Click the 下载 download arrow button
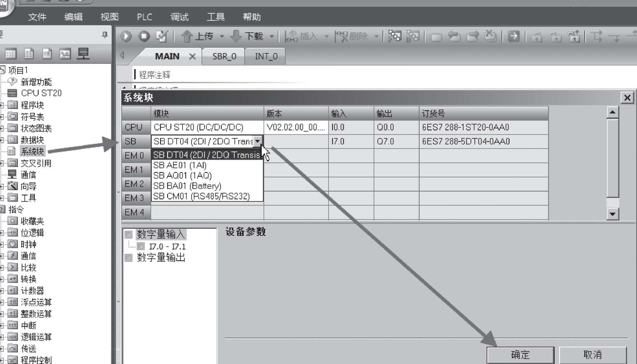This screenshot has height=364, width=637. [247, 36]
